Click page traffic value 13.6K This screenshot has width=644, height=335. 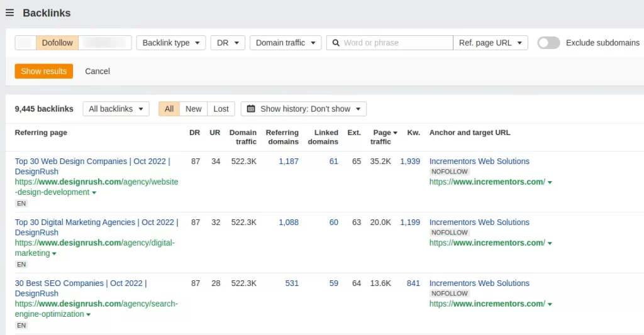coord(380,283)
